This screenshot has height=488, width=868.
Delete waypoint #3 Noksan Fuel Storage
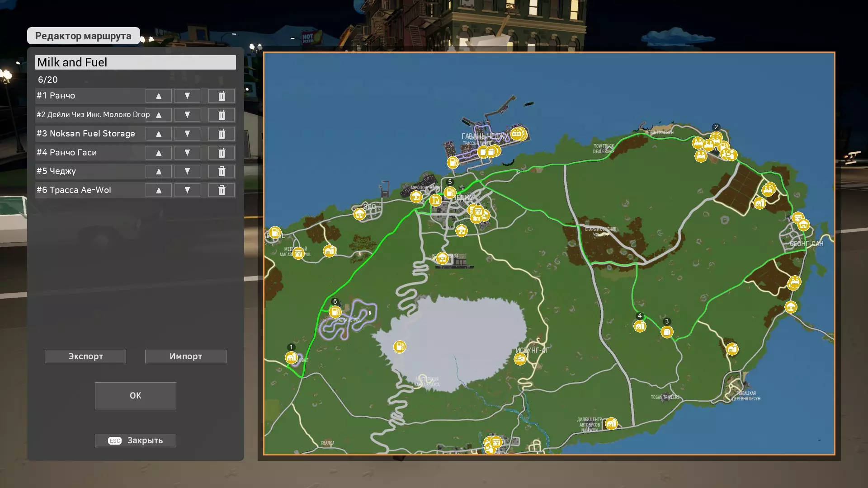(222, 134)
